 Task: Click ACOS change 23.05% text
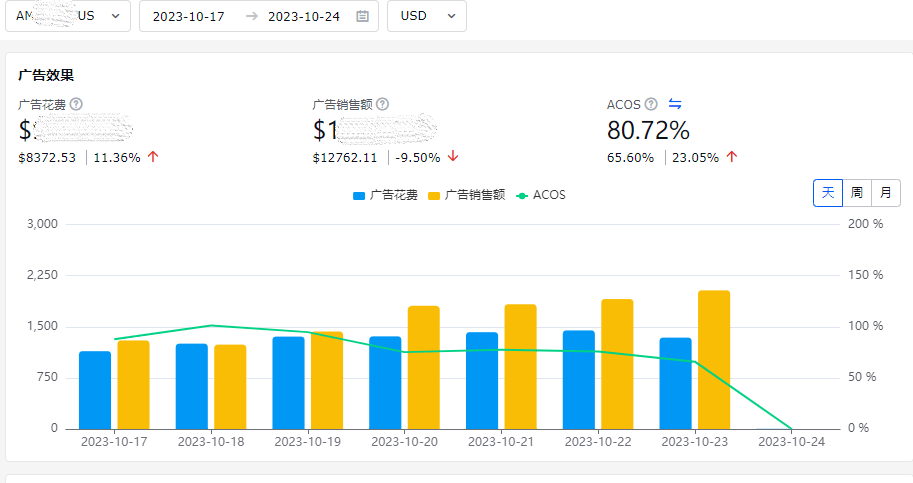coord(695,158)
